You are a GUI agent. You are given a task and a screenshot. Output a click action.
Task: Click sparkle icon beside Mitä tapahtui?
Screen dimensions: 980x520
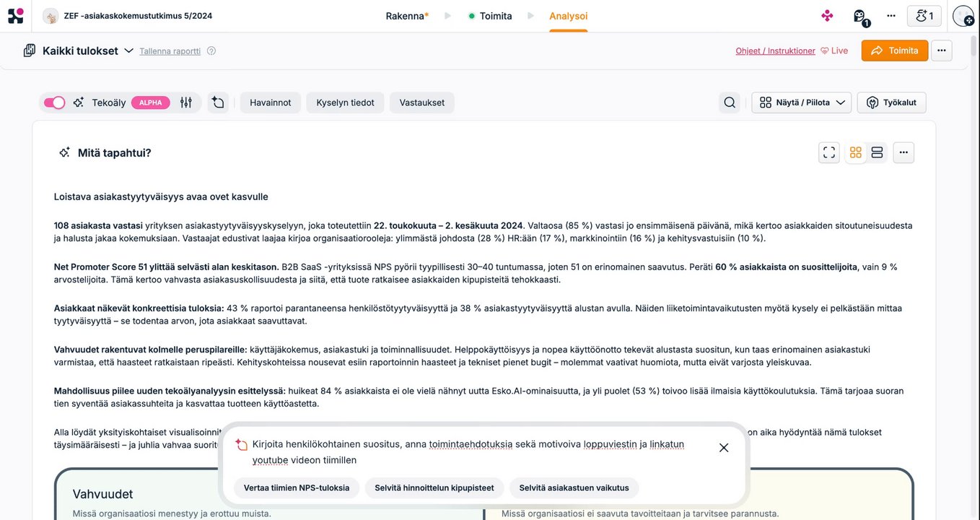(x=64, y=152)
